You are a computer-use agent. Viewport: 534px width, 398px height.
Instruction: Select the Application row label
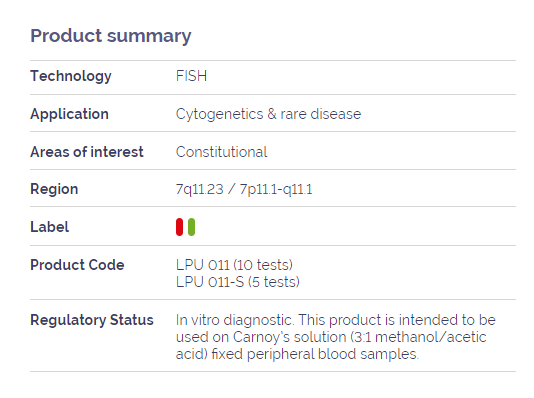click(69, 114)
